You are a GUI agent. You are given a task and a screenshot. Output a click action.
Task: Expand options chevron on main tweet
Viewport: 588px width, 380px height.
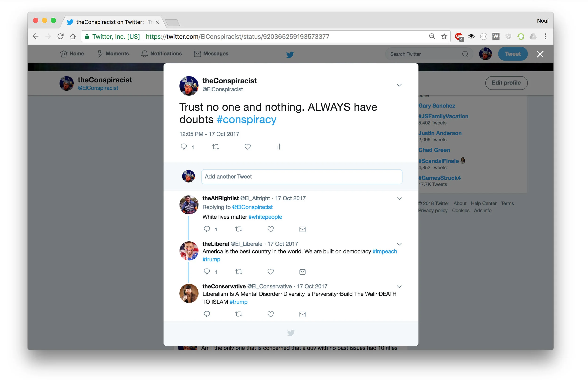click(399, 85)
